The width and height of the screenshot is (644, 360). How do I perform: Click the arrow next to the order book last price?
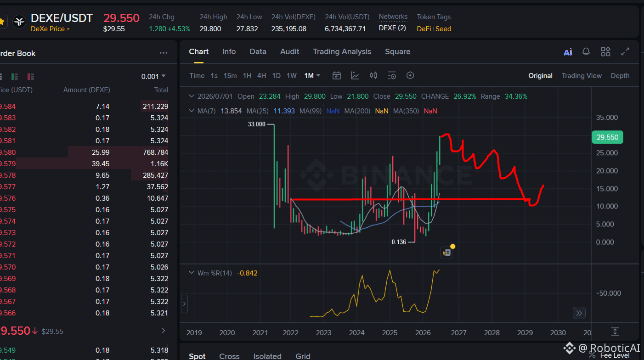164,331
